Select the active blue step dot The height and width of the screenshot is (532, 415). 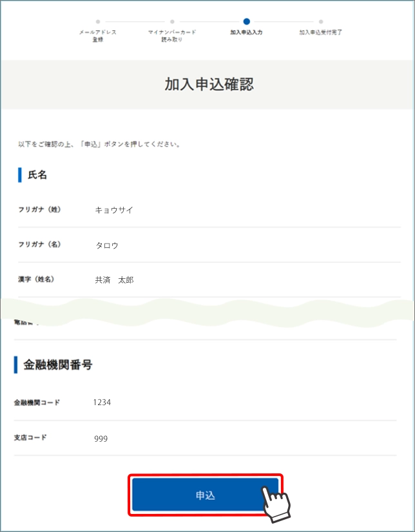(247, 22)
